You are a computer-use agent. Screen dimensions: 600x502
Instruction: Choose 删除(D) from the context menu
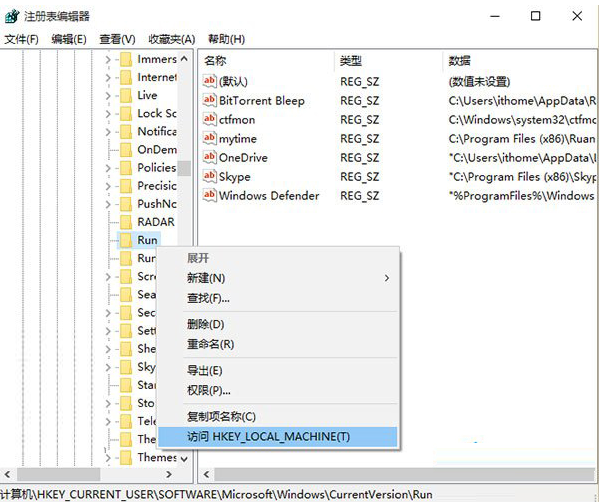(x=206, y=324)
